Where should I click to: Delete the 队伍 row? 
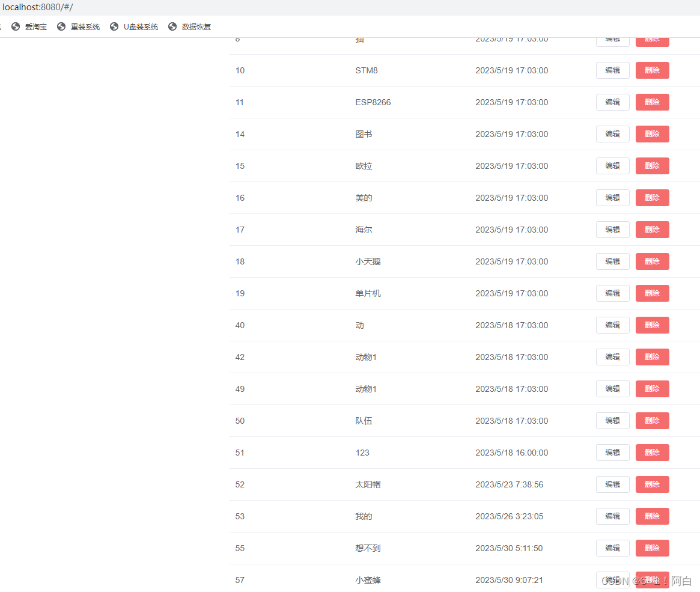pos(653,421)
